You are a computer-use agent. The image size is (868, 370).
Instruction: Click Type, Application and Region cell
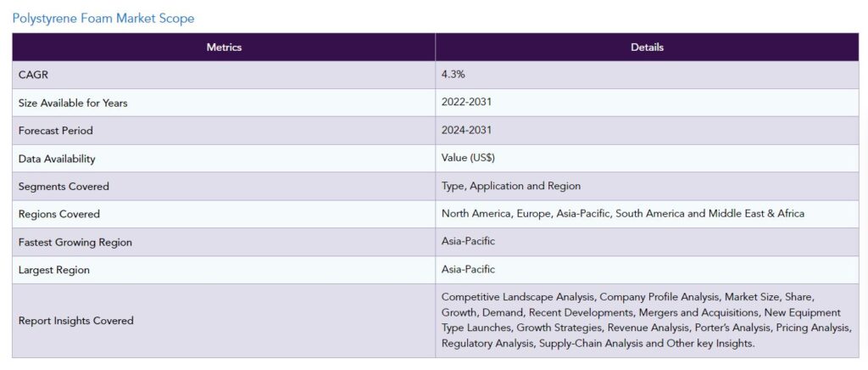(x=647, y=186)
